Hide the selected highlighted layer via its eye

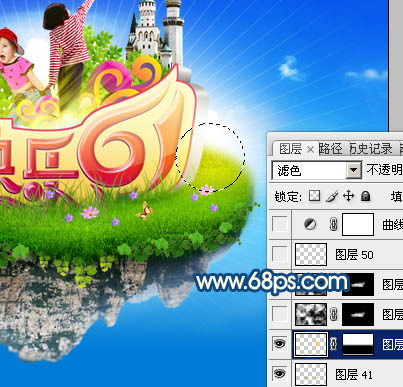(279, 344)
